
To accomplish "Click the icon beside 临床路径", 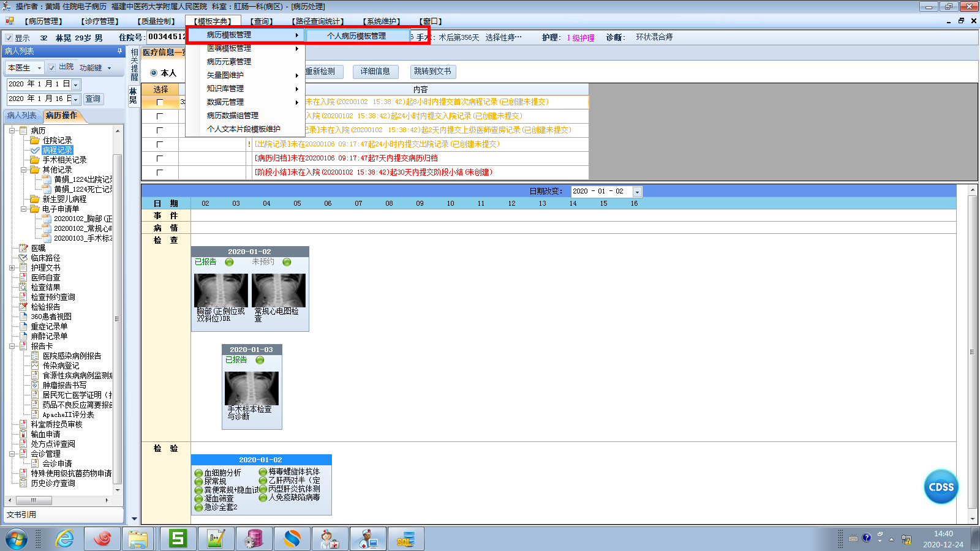I will tap(23, 258).
